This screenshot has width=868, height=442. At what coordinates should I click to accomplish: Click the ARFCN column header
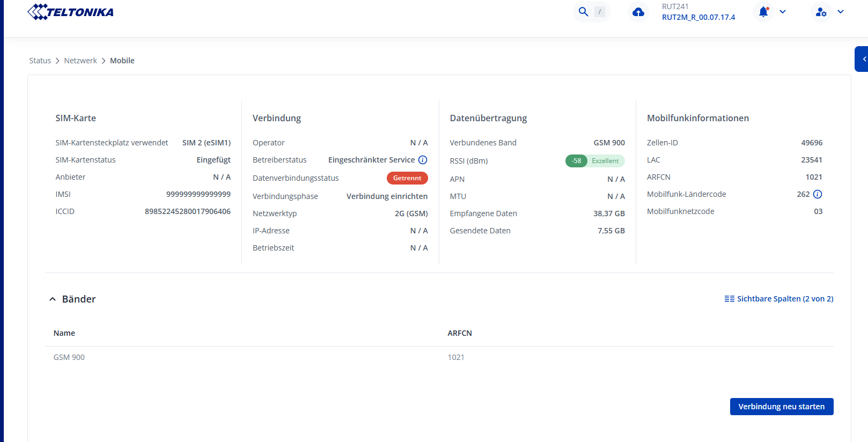click(x=460, y=333)
